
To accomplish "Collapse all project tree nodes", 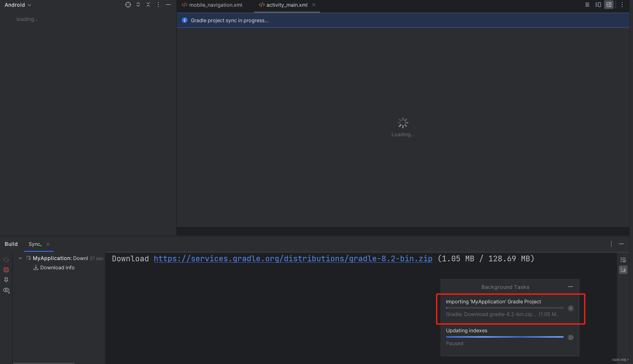I will pos(148,5).
